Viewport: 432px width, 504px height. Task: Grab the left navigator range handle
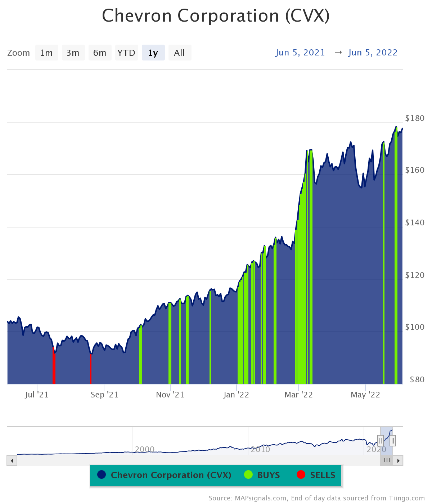(380, 440)
